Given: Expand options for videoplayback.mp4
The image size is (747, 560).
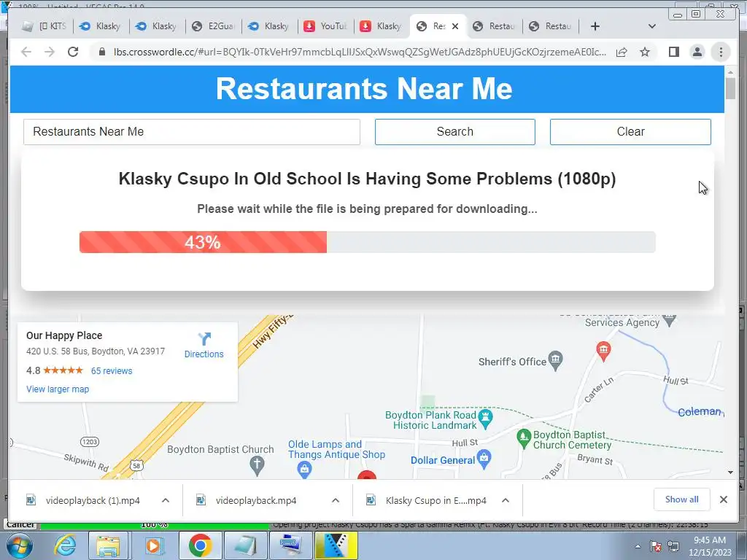Looking at the screenshot, I should 336,500.
